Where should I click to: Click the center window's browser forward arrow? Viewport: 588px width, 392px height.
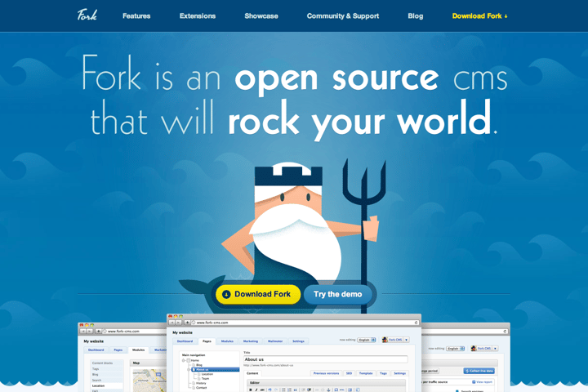pos(178,323)
